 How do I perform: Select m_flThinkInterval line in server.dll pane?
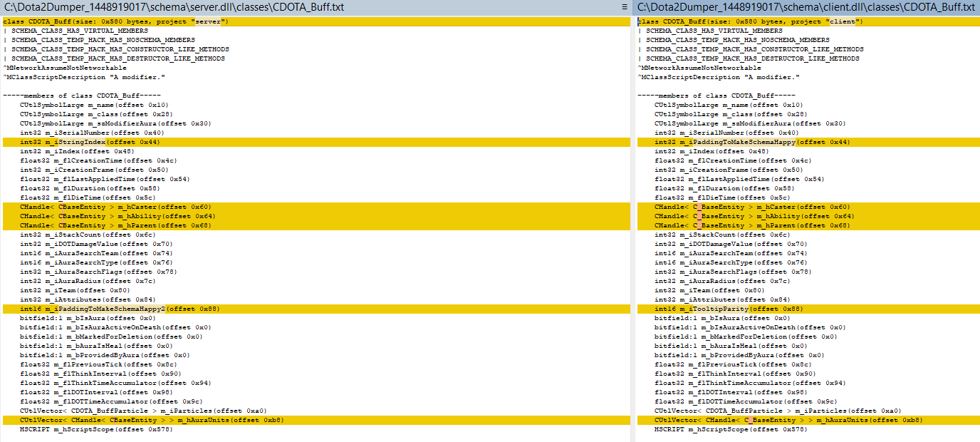100,374
